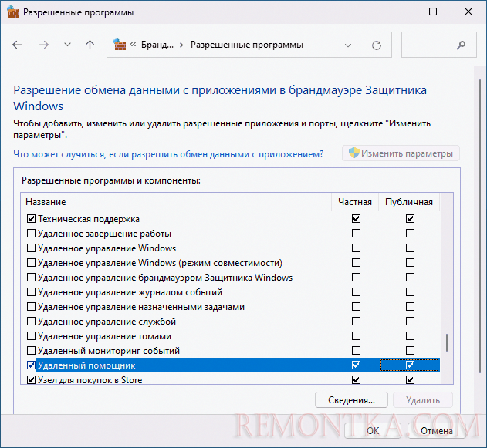Screen dimensions: 487x448
Task: Enable Удаленное завершение работы checkbox
Action: tap(31, 234)
